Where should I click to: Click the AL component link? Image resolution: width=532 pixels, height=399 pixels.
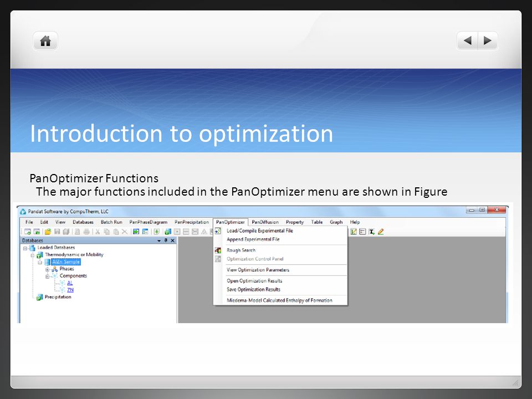[70, 283]
